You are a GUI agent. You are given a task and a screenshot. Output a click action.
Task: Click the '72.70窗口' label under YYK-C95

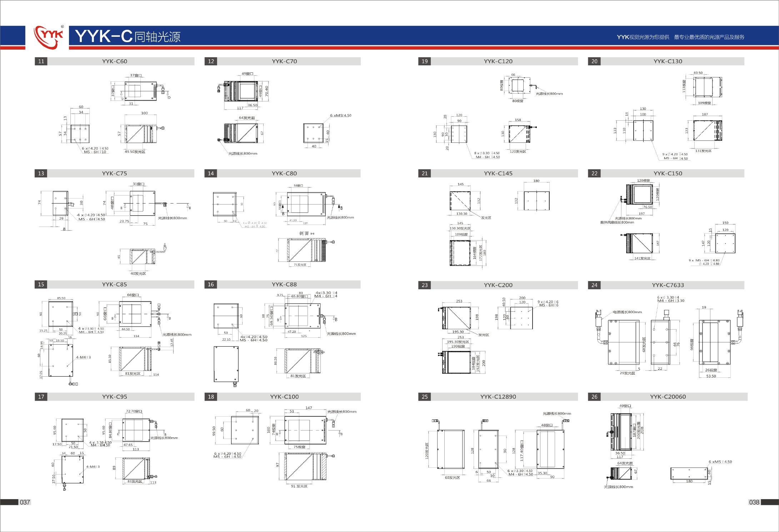coord(134,411)
